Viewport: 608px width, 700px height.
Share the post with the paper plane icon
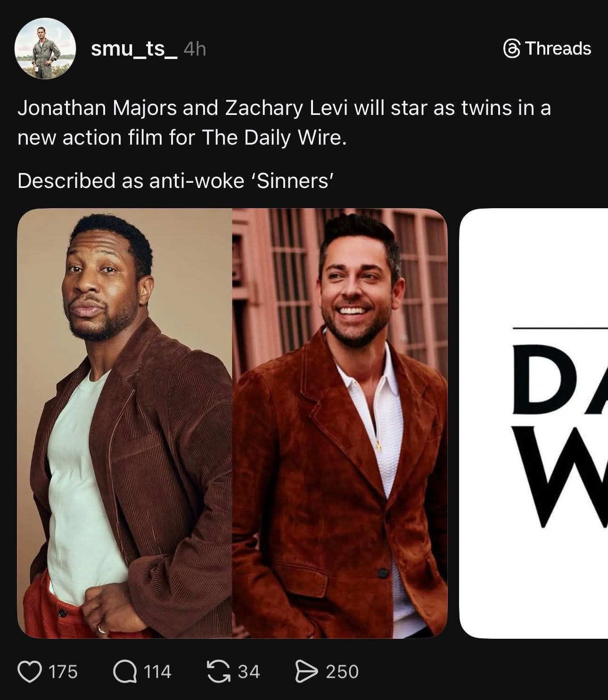(x=307, y=671)
